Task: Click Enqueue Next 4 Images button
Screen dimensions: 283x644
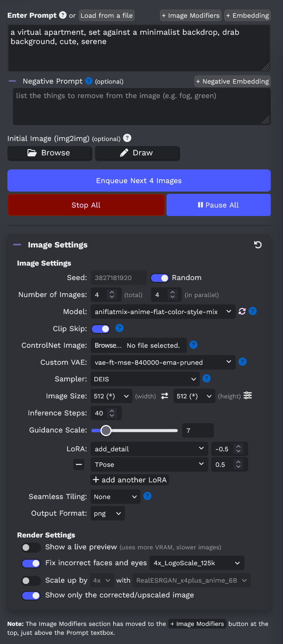Action: (139, 181)
